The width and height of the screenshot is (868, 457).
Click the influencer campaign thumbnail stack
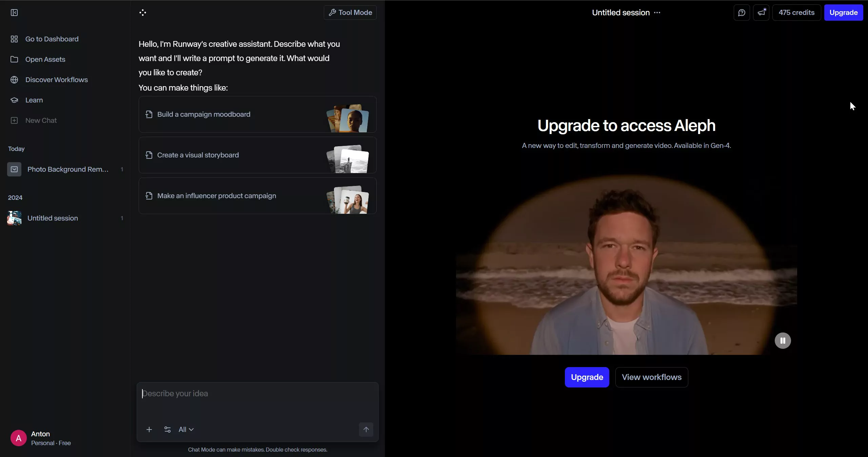348,199
